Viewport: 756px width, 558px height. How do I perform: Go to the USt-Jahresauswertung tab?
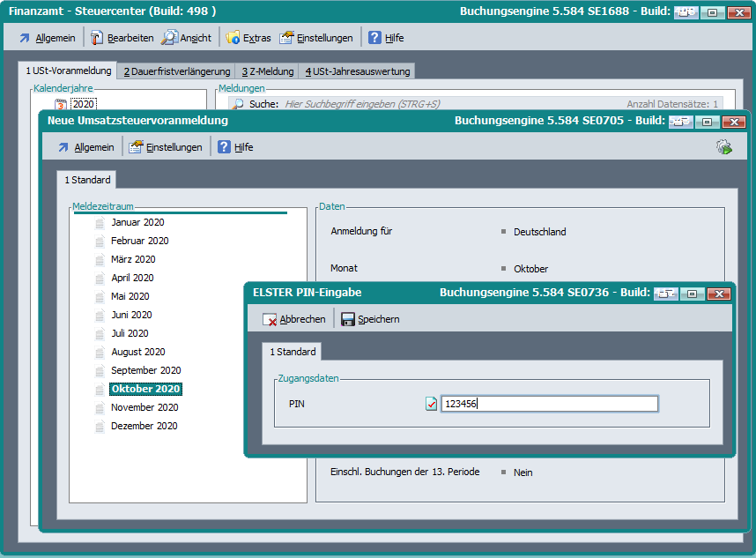[355, 71]
